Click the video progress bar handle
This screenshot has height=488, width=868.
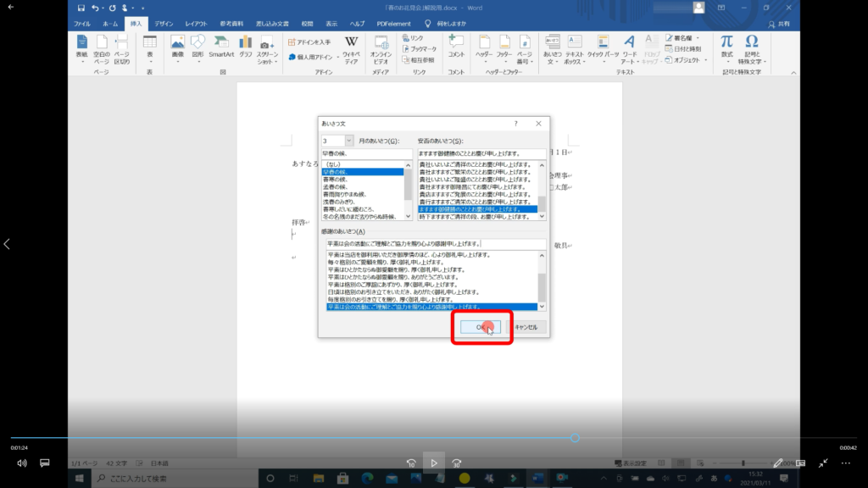575,438
